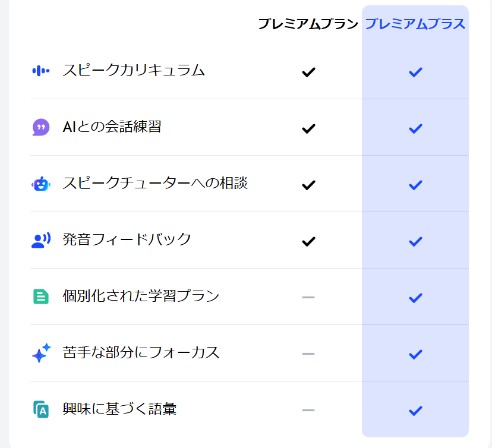Click the スピークカリキュラム feature label
This screenshot has height=448, width=492.
(134, 70)
